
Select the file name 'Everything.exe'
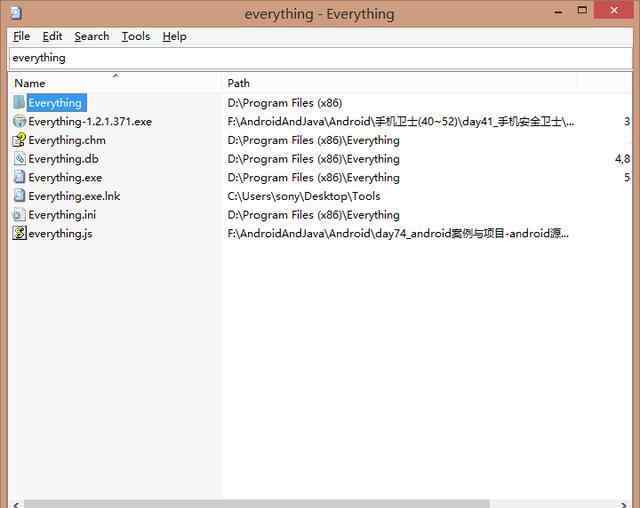(x=65, y=177)
